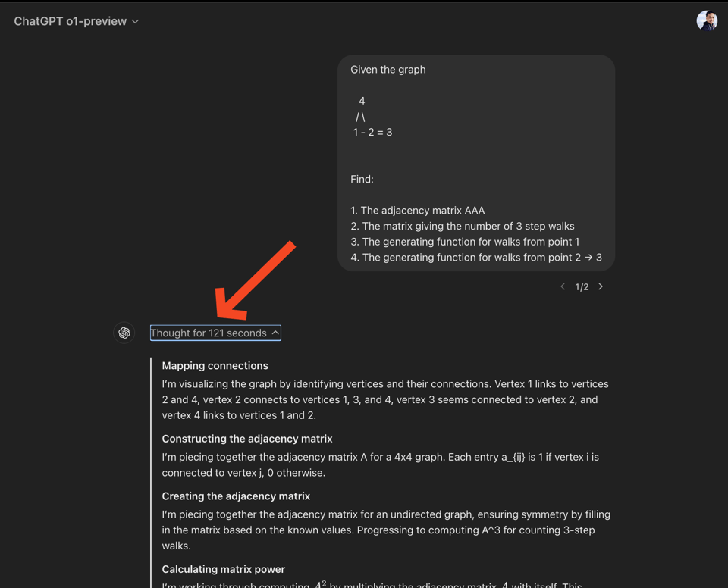728x588 pixels.
Task: Click the next-version chevron under the prompt
Action: [601, 286]
